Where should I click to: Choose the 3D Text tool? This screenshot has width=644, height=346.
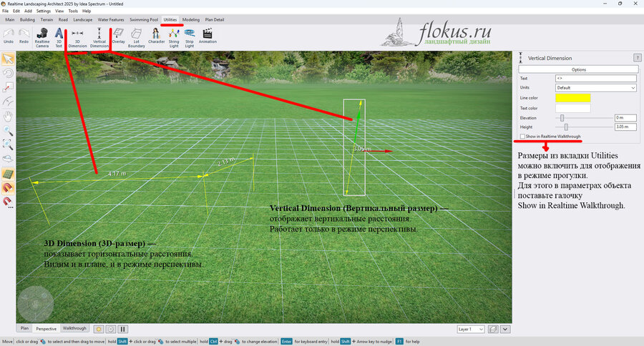pos(59,38)
